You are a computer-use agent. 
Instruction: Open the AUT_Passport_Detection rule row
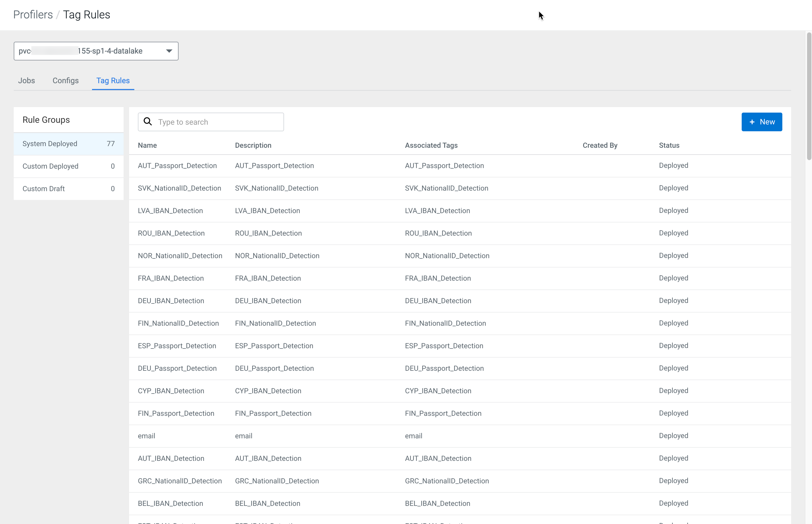click(x=177, y=166)
